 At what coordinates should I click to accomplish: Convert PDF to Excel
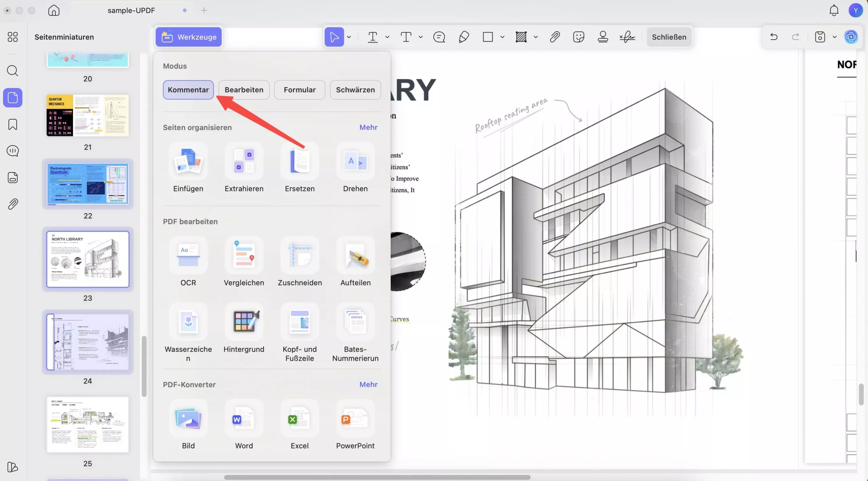(300, 418)
